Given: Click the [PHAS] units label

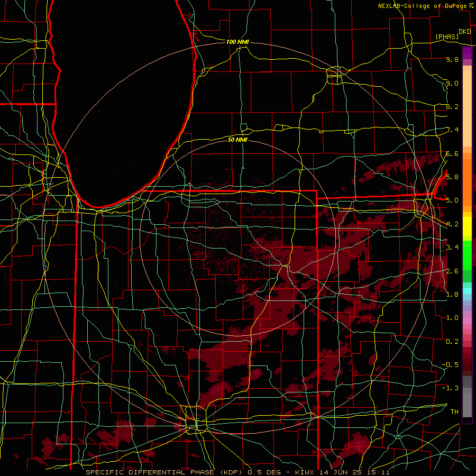Looking at the screenshot, I should click(x=447, y=36).
